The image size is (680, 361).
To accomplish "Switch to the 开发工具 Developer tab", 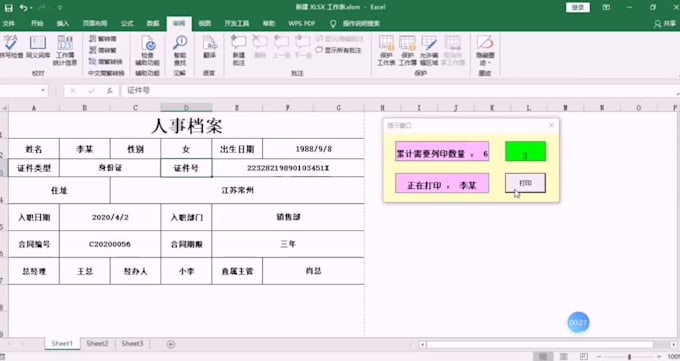I will [x=237, y=23].
